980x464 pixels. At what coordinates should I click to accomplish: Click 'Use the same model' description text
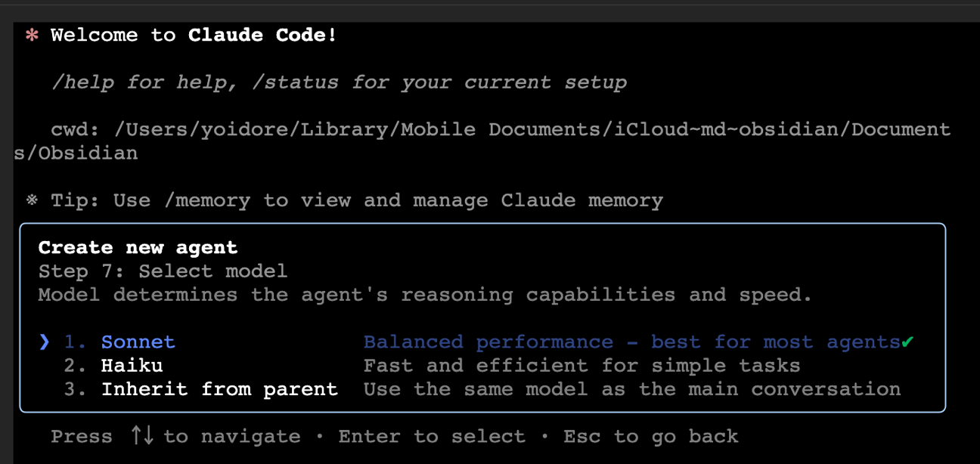click(631, 389)
